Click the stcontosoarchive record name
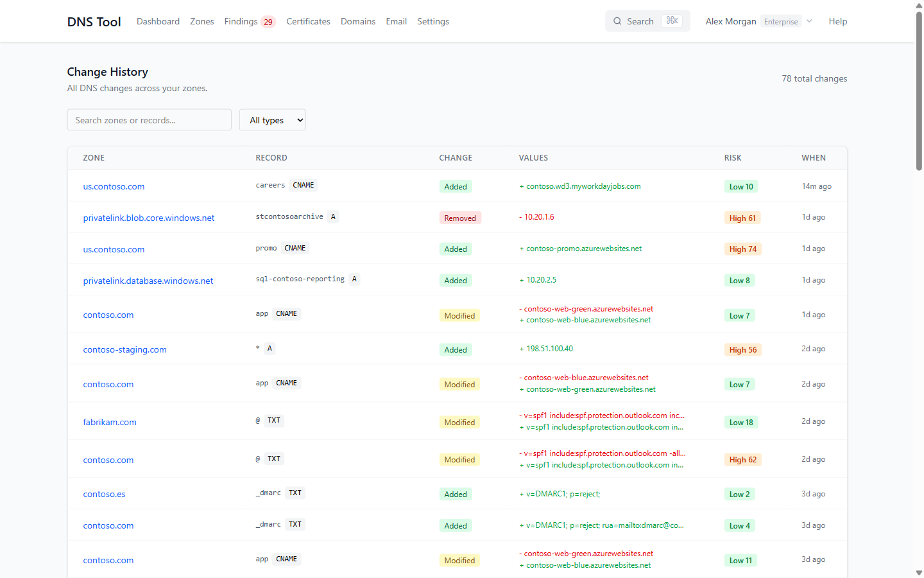This screenshot has height=578, width=924. pos(289,216)
